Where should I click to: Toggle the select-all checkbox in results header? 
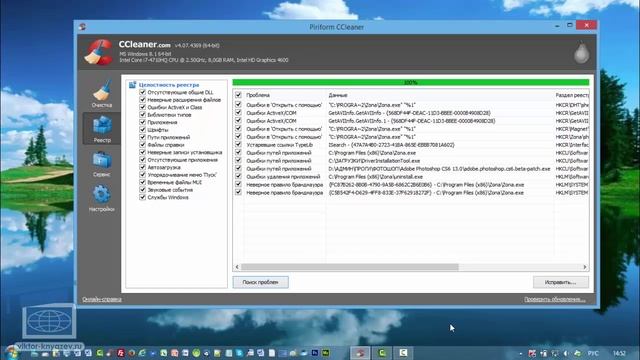click(x=238, y=95)
